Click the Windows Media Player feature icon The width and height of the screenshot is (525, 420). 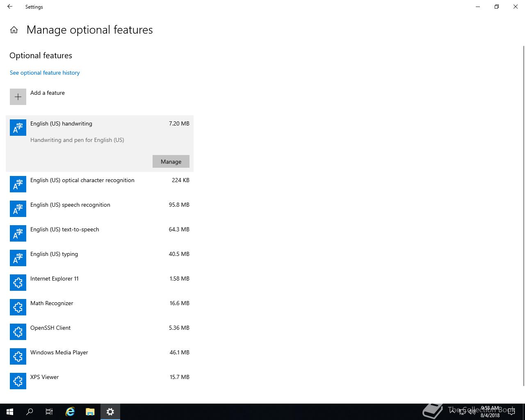18,356
